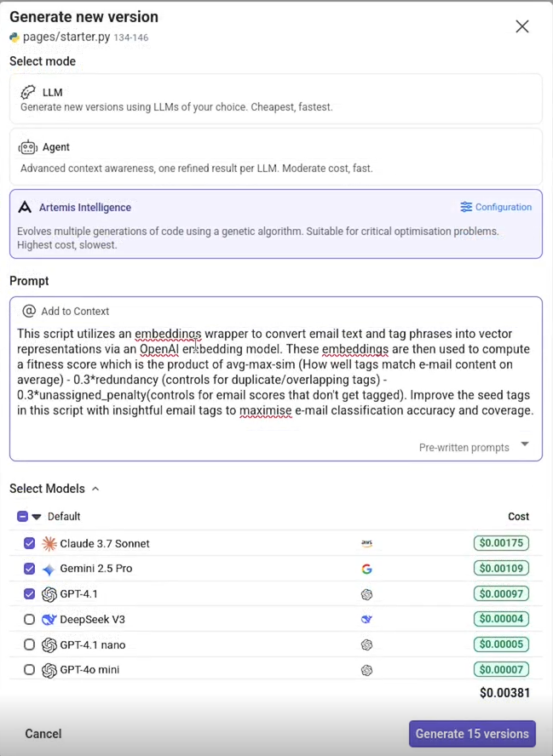The image size is (553, 756).
Task: Click Add to Context in prompt box
Action: coord(66,312)
